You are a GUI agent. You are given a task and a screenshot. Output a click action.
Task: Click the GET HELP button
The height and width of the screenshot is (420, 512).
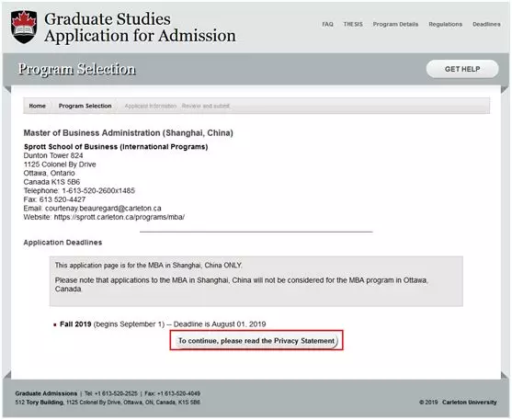[462, 69]
